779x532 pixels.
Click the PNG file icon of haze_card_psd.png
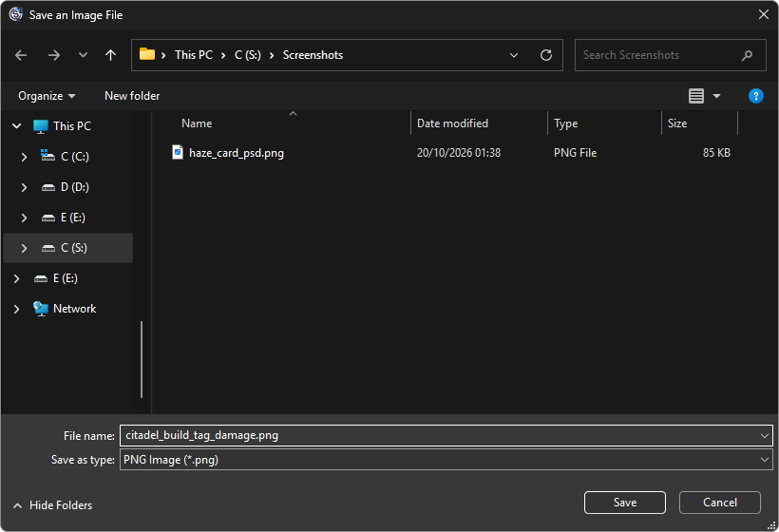click(178, 152)
